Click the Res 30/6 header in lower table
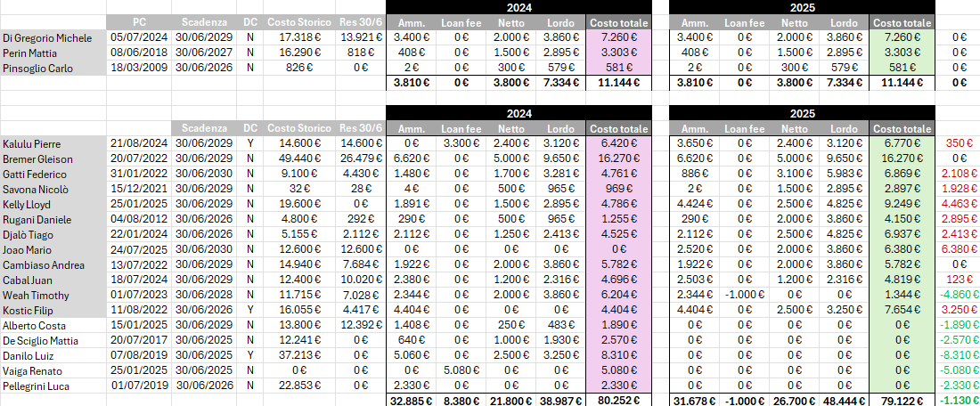The width and height of the screenshot is (980, 406). (361, 129)
